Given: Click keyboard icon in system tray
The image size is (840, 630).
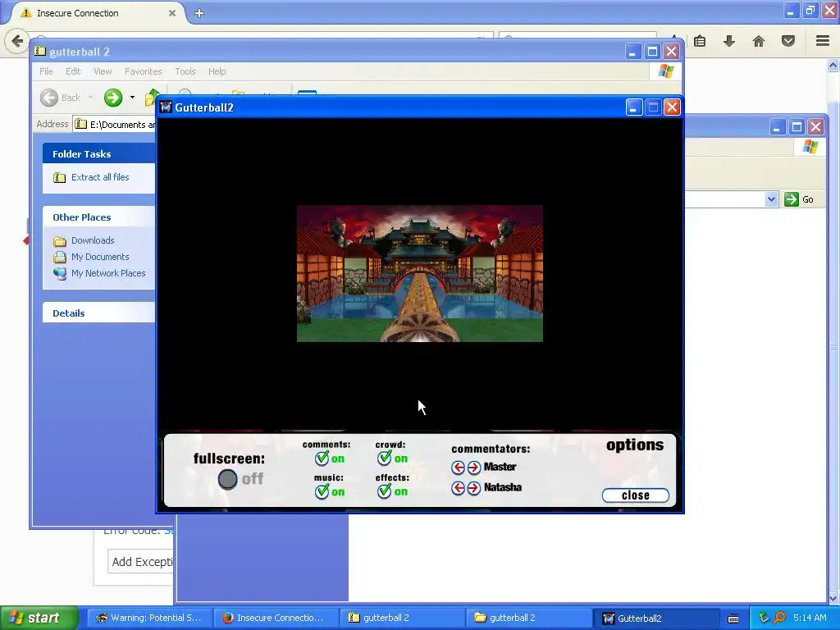Looking at the screenshot, I should pos(733,619).
